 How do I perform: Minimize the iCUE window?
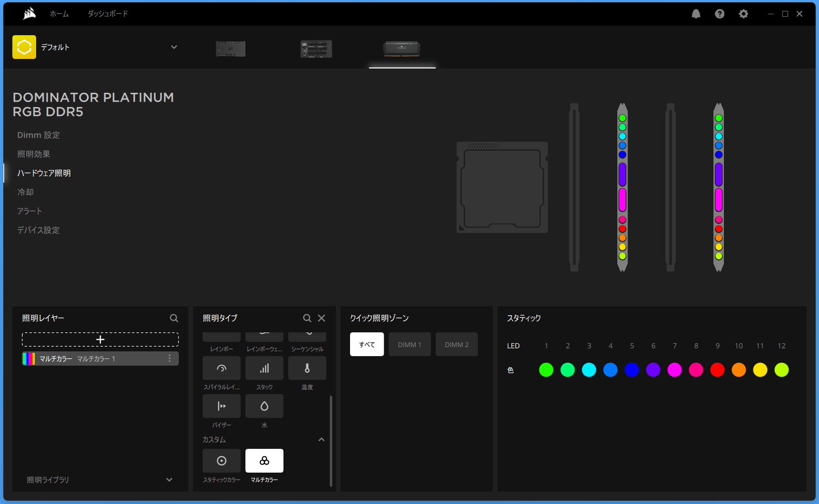click(771, 14)
